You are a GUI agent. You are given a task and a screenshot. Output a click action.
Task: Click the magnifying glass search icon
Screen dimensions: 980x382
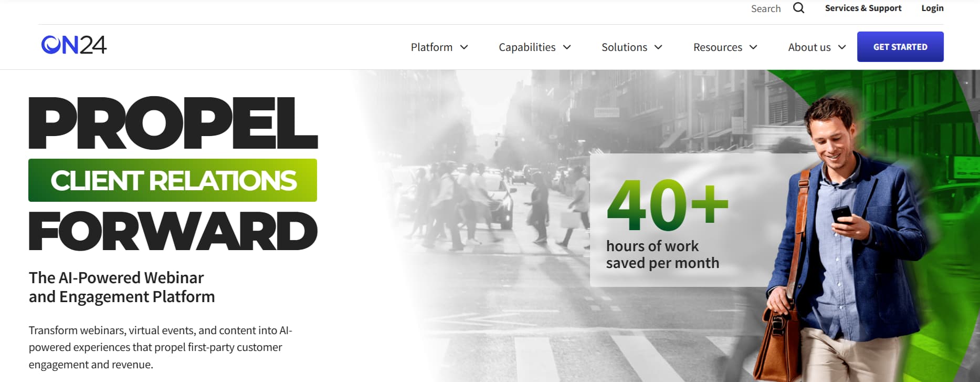[x=798, y=8]
